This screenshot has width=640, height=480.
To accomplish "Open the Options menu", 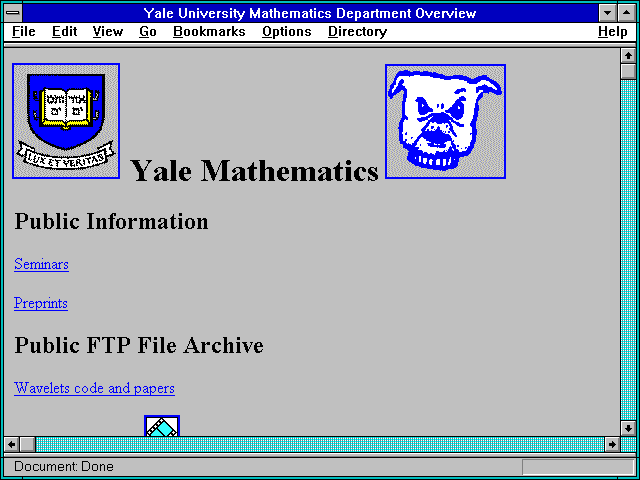I will (287, 32).
